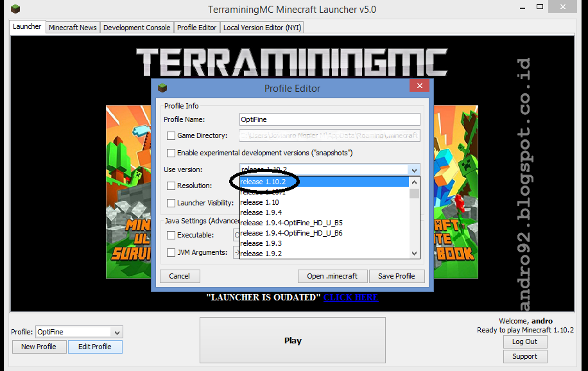Click the Minecraft block icon in main title bar
Screen dimensions: 588x371
15,8
